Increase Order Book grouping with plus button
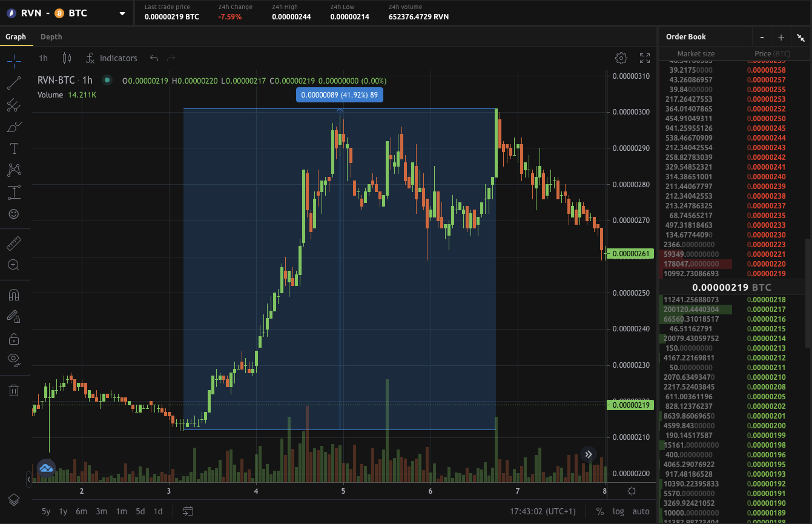 (781, 37)
